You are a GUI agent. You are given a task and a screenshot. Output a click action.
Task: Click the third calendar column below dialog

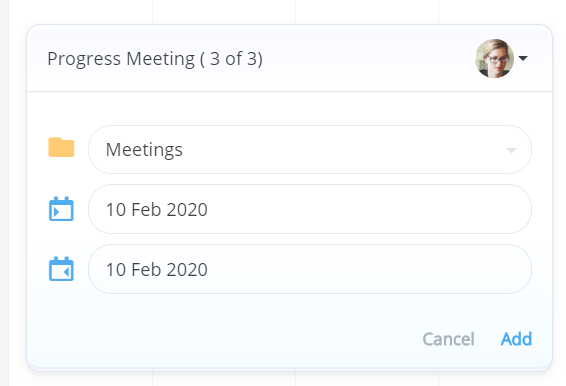367,379
